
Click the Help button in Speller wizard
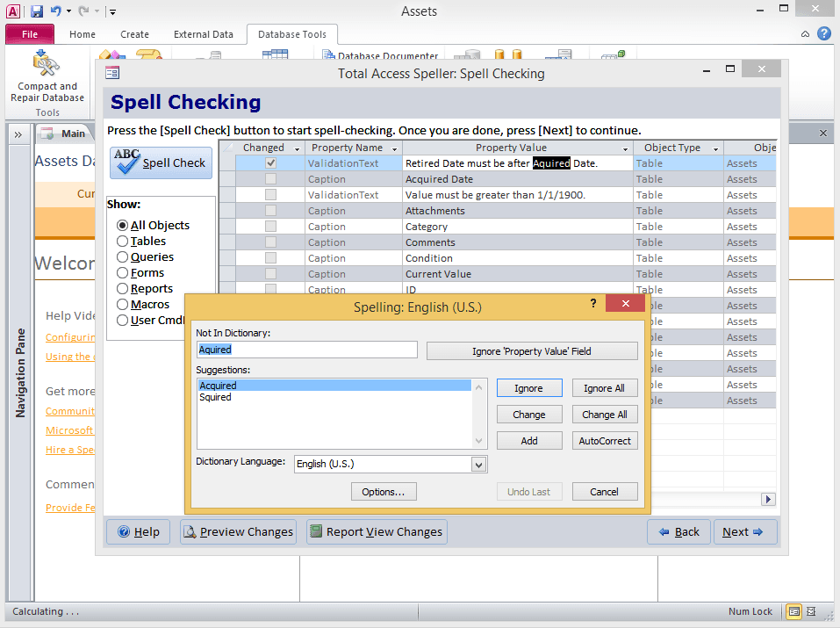(138, 532)
